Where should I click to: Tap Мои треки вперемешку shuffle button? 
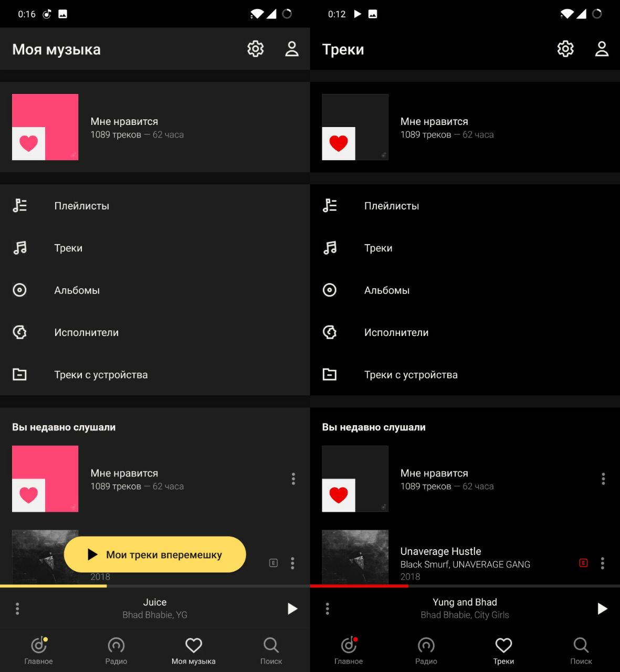click(x=155, y=554)
